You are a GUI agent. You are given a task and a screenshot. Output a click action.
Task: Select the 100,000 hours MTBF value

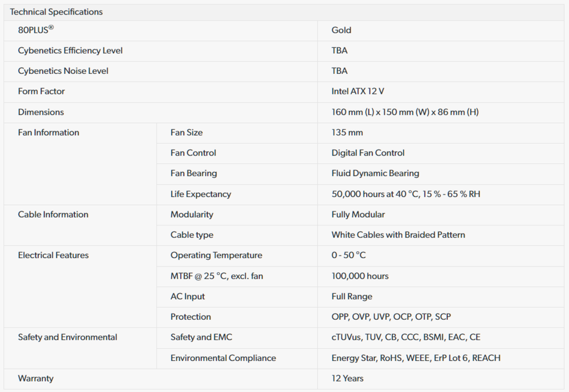click(360, 276)
